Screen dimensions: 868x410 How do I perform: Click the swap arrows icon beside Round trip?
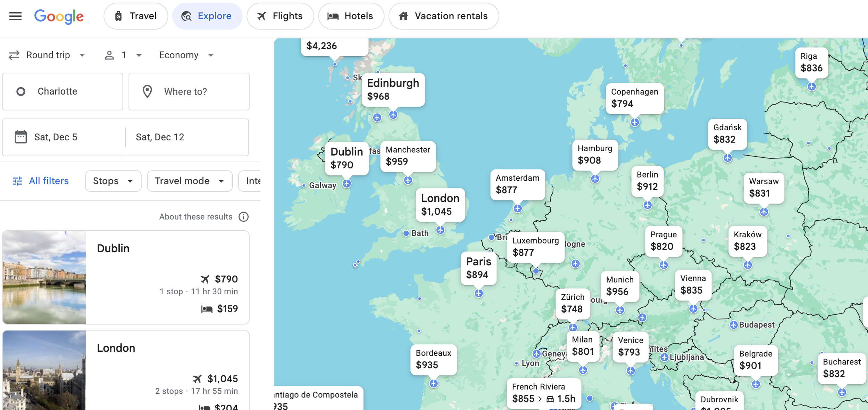point(14,55)
